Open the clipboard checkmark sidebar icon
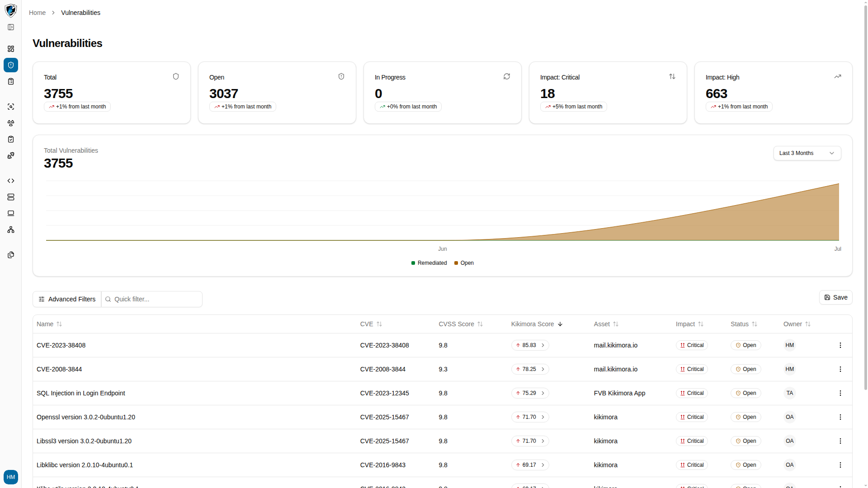Image resolution: width=868 pixels, height=488 pixels. (11, 139)
